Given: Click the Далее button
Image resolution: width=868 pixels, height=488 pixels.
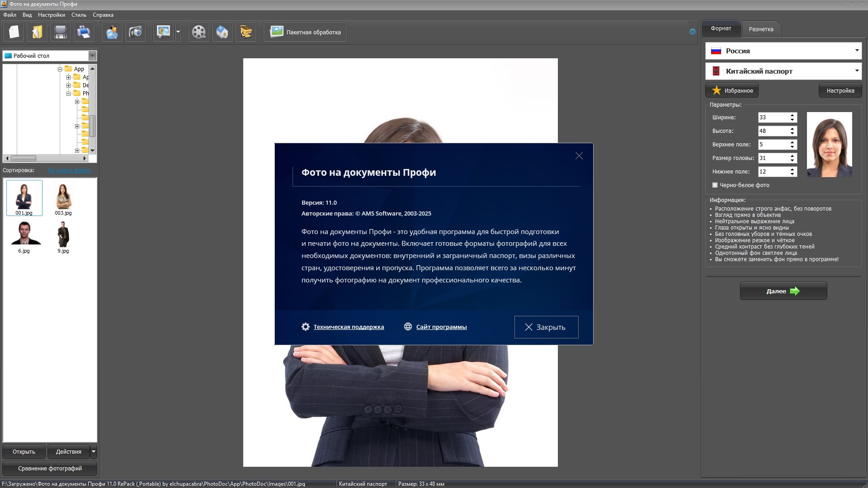Looking at the screenshot, I should click(x=783, y=291).
